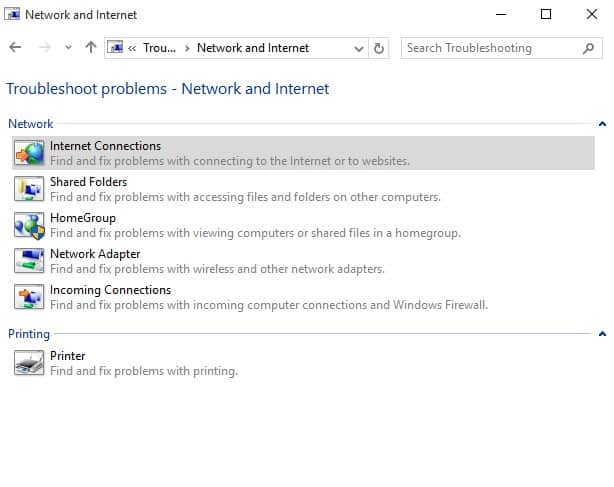614x487 pixels.
Task: Click the Trou... breadcrumb in address bar
Action: click(x=159, y=48)
